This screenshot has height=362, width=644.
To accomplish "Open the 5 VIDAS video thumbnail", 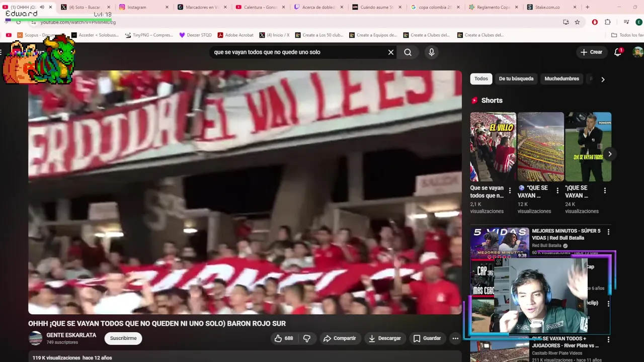I will (x=500, y=243).
